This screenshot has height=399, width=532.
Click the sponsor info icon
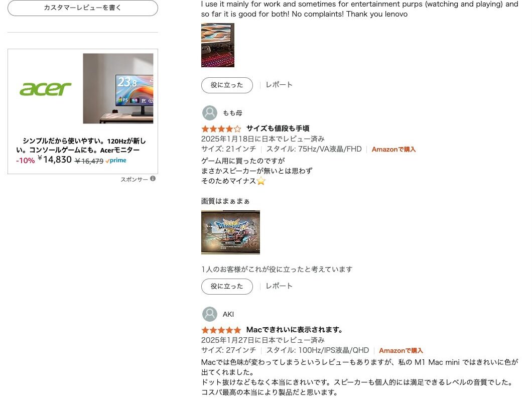(x=153, y=179)
